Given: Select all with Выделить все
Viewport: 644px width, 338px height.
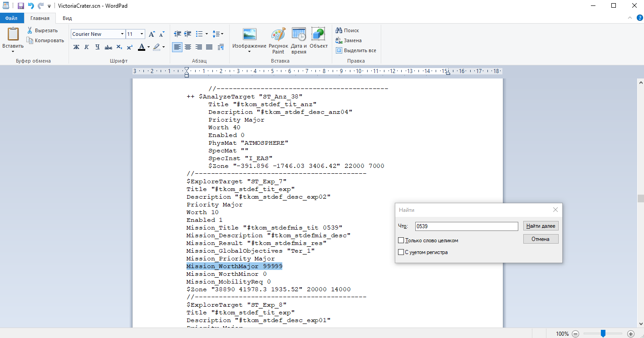Looking at the screenshot, I should (356, 50).
